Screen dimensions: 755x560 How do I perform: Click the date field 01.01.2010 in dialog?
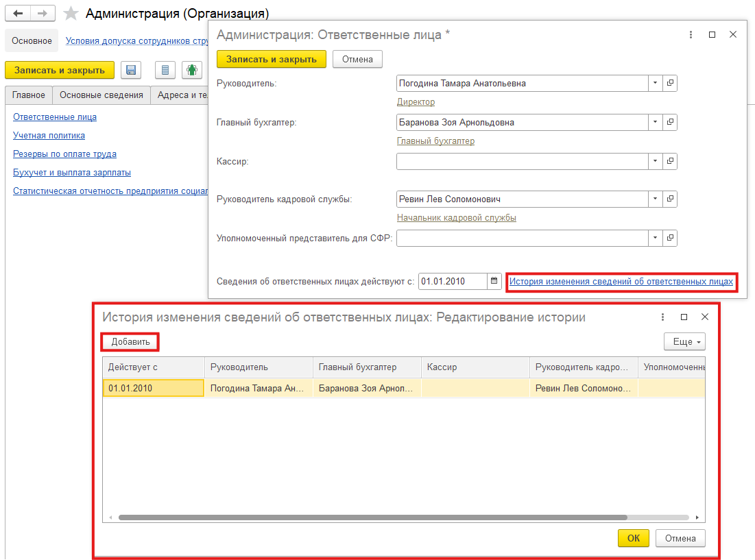click(x=453, y=281)
